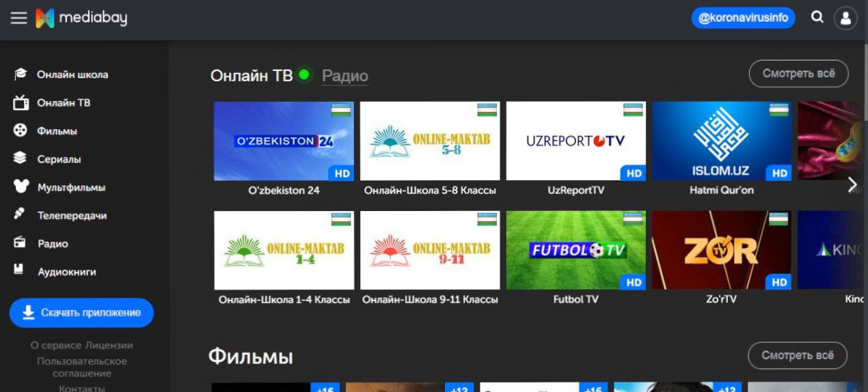Click the Hatmi Qur'on channel title
Screen dimensions: 868x392
722,191
